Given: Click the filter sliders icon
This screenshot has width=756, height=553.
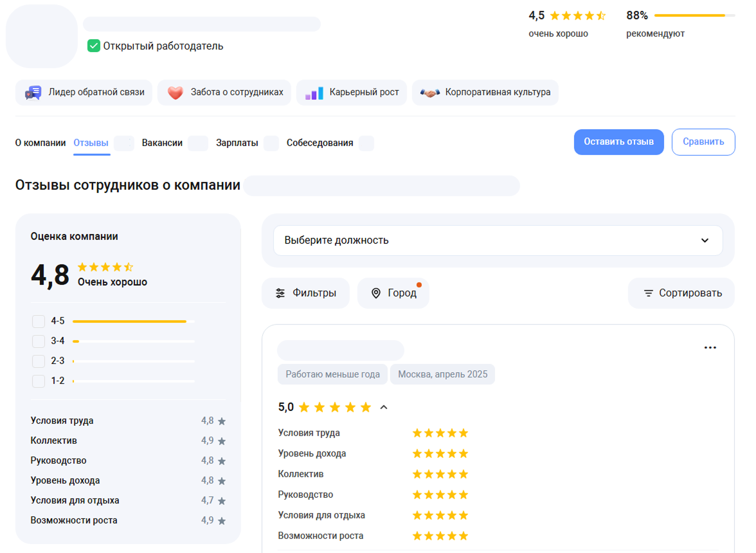Looking at the screenshot, I should pos(280,293).
